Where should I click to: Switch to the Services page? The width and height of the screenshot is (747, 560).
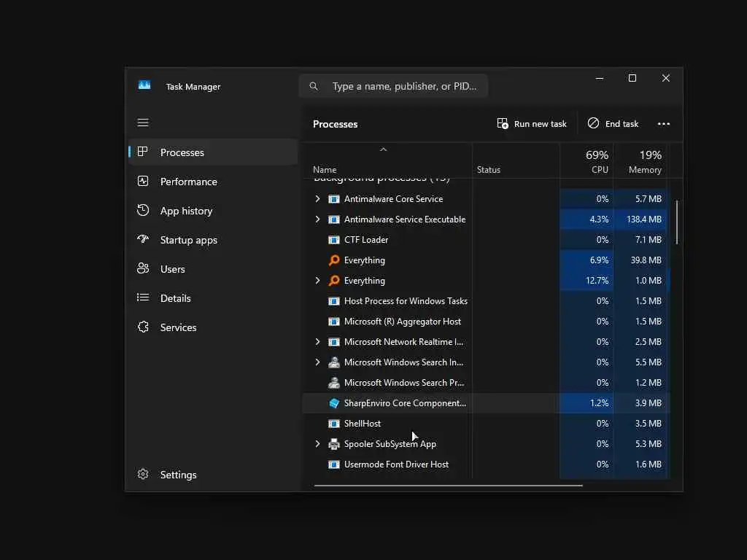point(213,327)
